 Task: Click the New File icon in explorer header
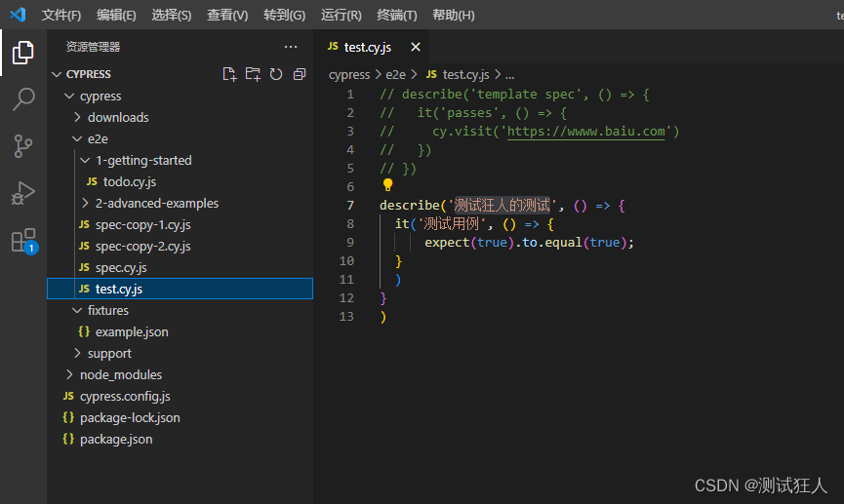[x=229, y=74]
